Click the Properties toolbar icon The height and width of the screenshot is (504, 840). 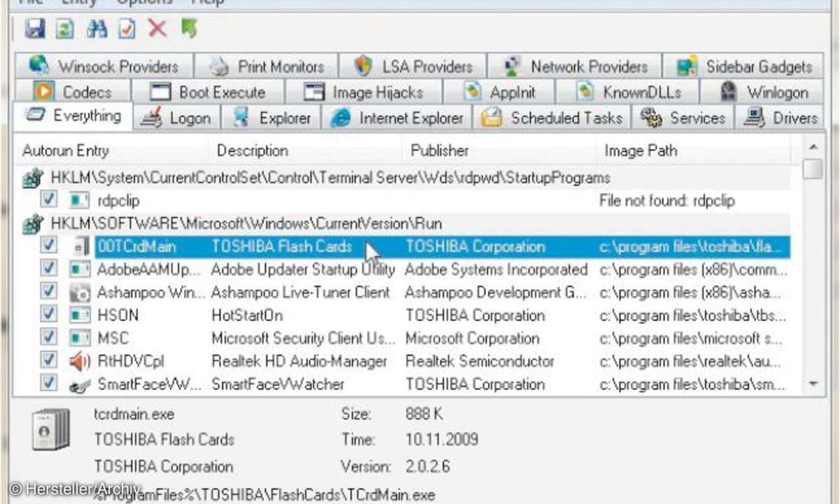[127, 29]
